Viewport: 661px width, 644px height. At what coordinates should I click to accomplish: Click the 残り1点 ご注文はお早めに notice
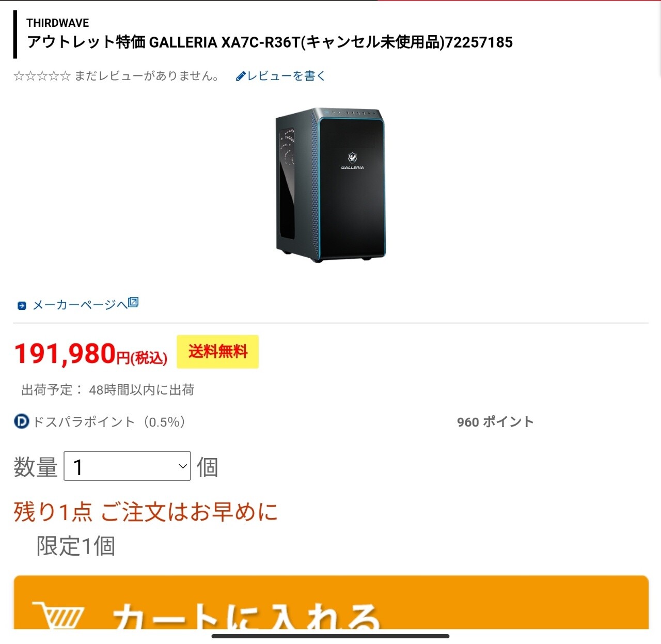pyautogui.click(x=146, y=512)
